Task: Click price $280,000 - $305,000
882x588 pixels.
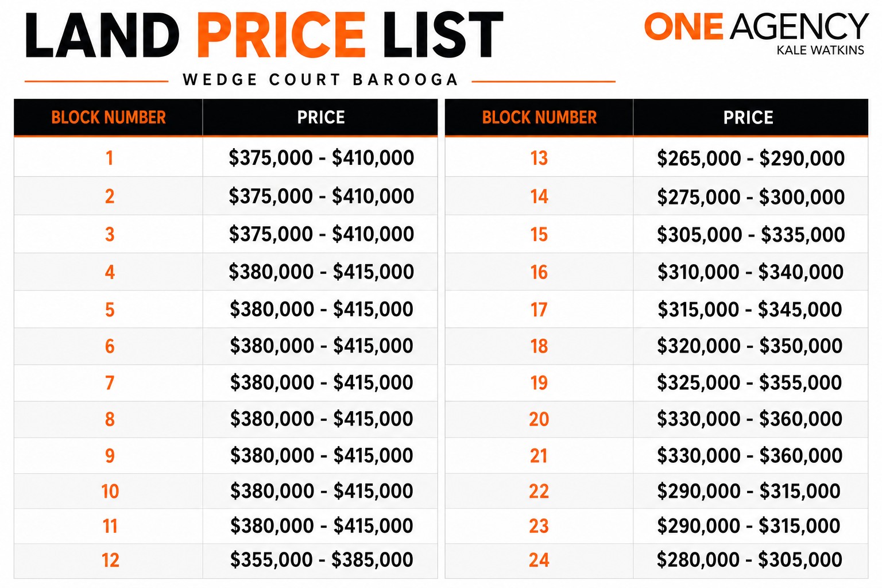Action: coord(749,560)
